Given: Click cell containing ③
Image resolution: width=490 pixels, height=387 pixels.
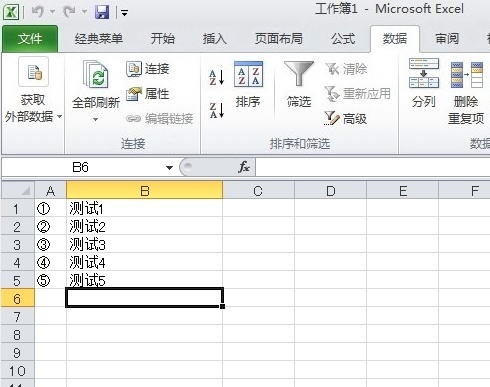Looking at the screenshot, I should pos(50,245).
